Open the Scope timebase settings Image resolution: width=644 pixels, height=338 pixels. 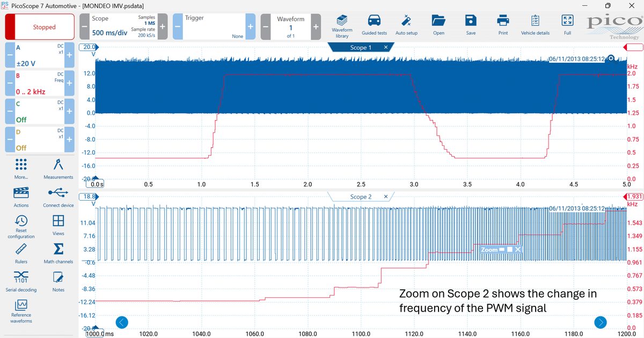pyautogui.click(x=123, y=27)
